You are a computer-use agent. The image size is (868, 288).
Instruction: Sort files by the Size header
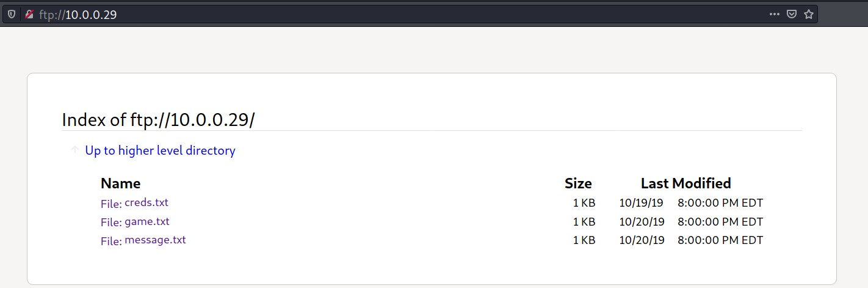tap(578, 183)
